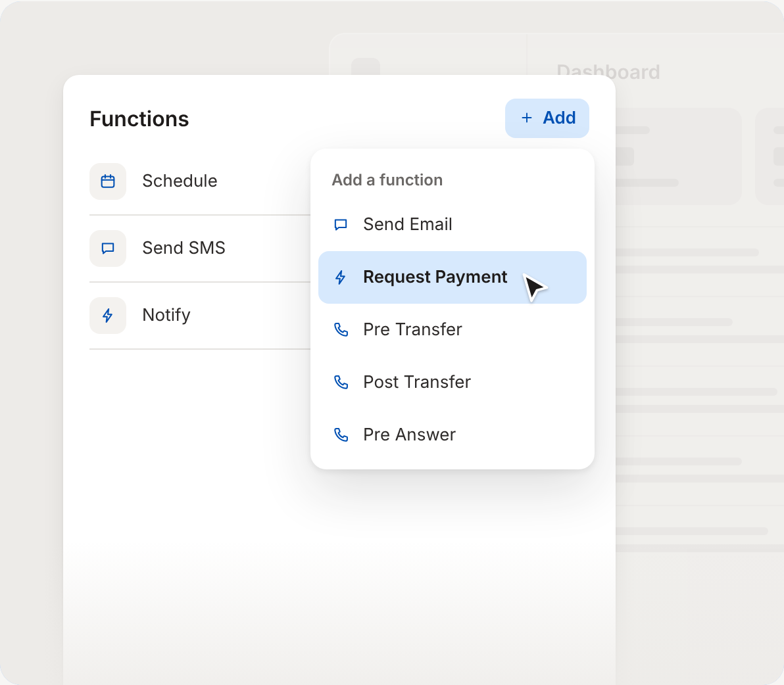Click the Send Email message icon
The image size is (784, 685).
[341, 225]
